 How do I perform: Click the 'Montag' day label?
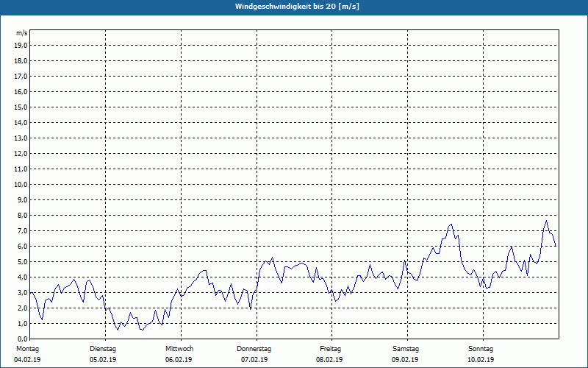[x=27, y=349]
